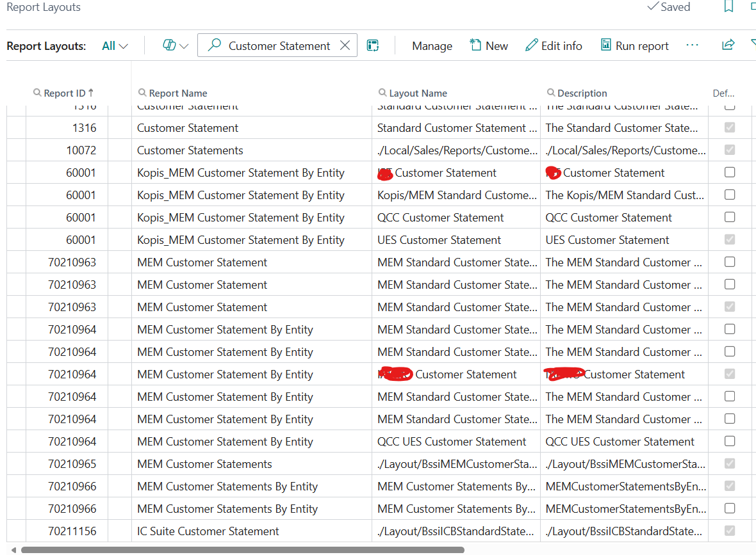Click the IC Suite Customer Statement report name
The height and width of the screenshot is (555, 756).
208,531
